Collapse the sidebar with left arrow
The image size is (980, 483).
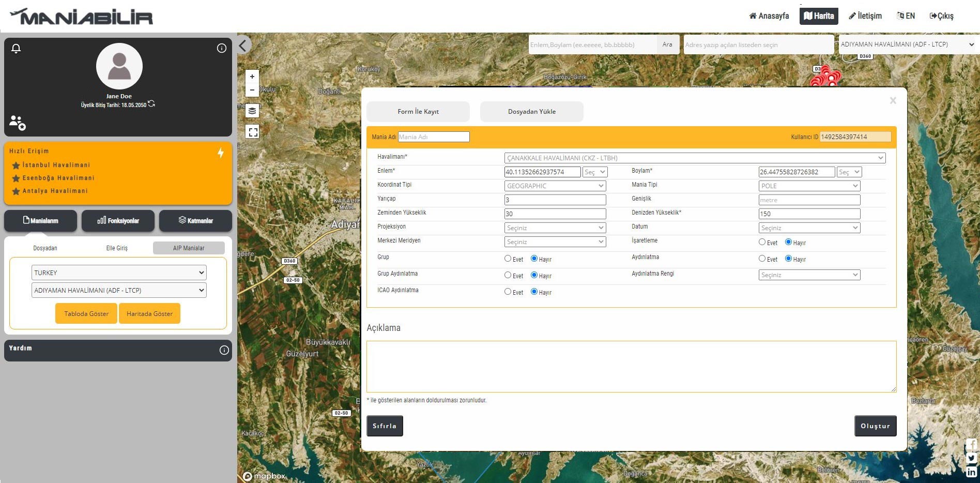point(243,45)
